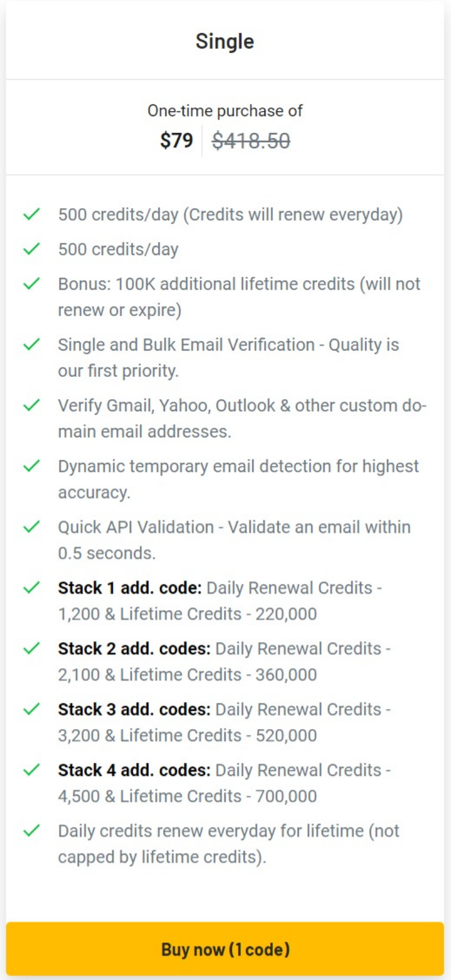
Task: Click the One-time purchase of label
Action: [225, 110]
